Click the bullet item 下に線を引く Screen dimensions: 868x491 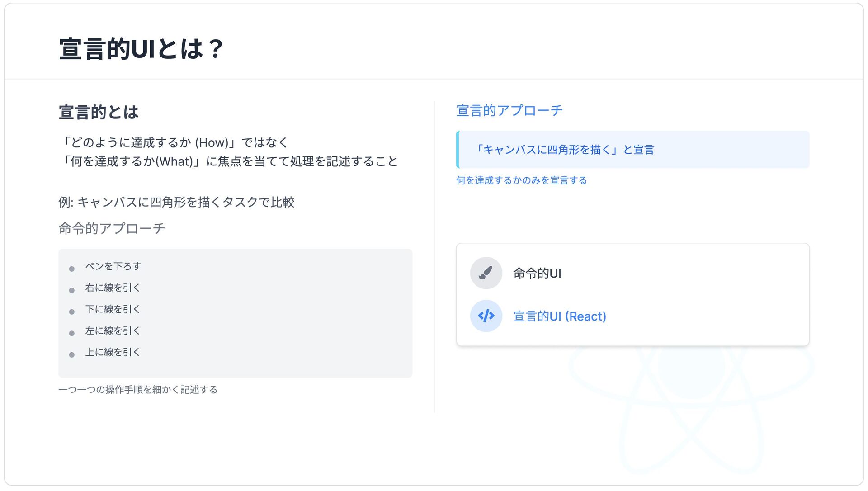pos(113,309)
